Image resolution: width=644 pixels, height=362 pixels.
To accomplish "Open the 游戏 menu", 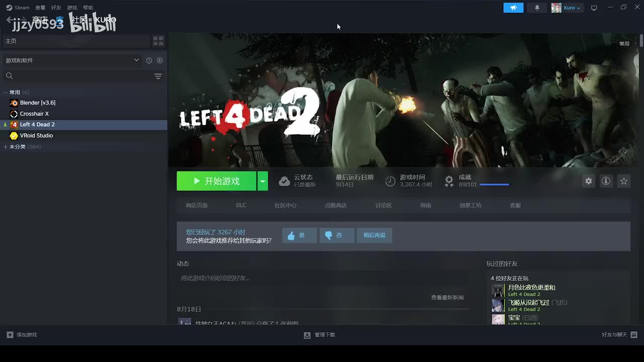I will (72, 8).
